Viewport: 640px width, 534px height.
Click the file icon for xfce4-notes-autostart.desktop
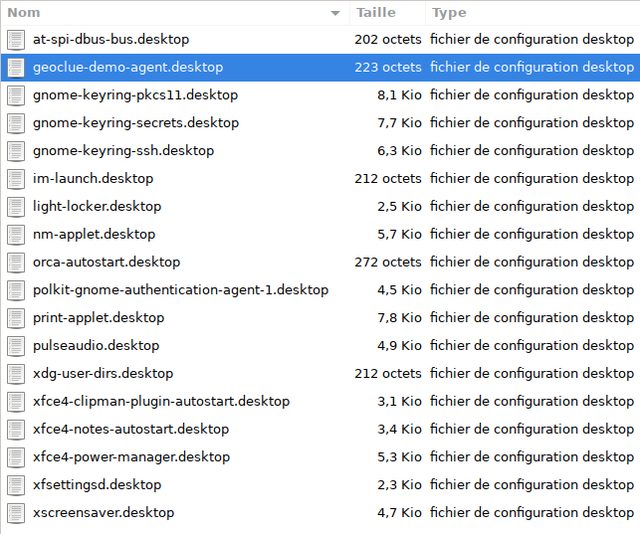click(x=16, y=429)
